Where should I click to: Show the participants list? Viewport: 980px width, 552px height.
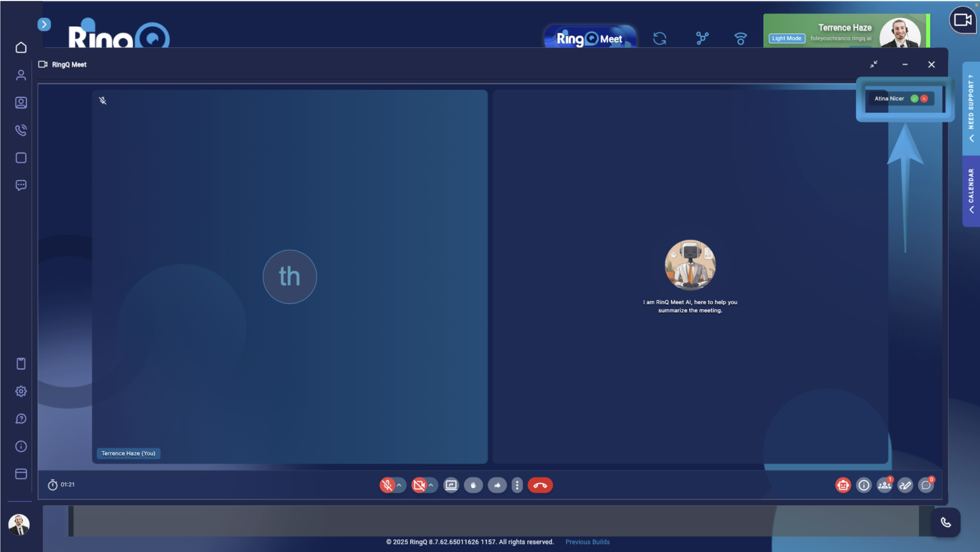coord(884,485)
